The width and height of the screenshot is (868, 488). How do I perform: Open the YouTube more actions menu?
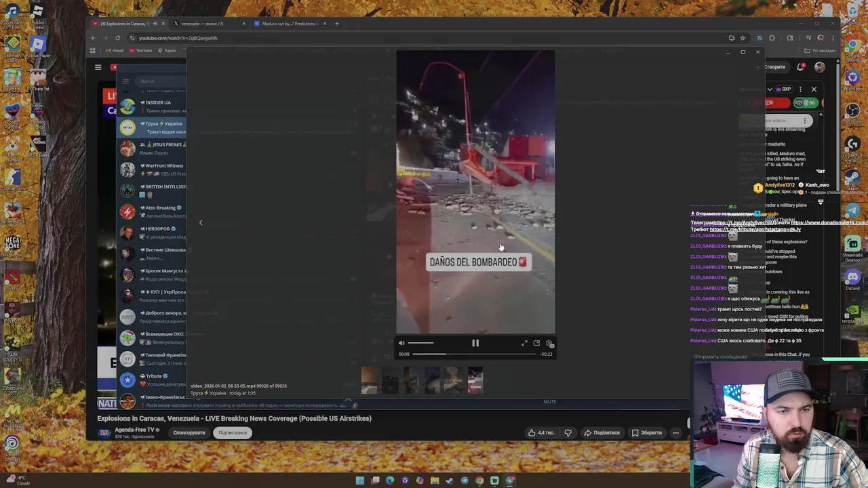(675, 432)
